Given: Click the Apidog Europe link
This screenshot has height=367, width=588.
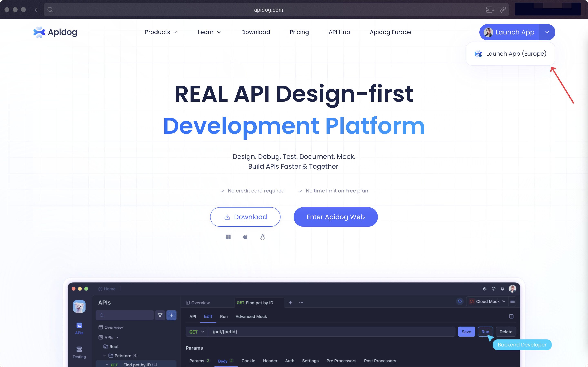Looking at the screenshot, I should [390, 32].
